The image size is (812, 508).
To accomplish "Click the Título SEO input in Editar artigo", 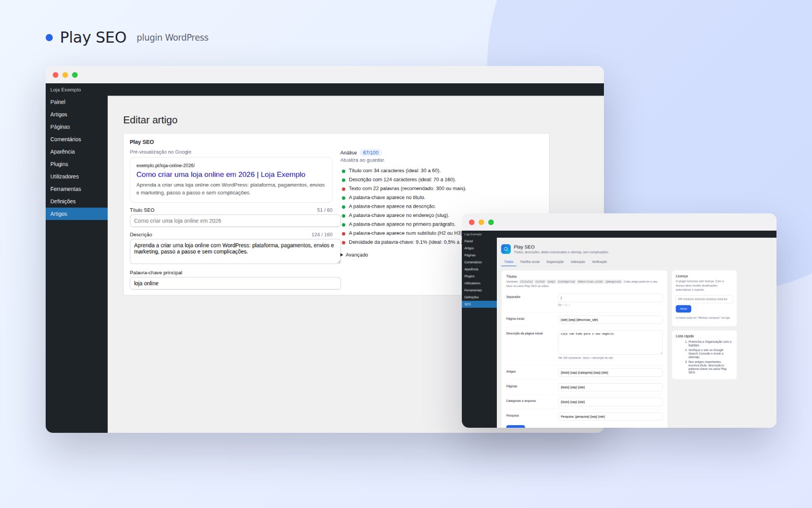I will click(x=235, y=221).
